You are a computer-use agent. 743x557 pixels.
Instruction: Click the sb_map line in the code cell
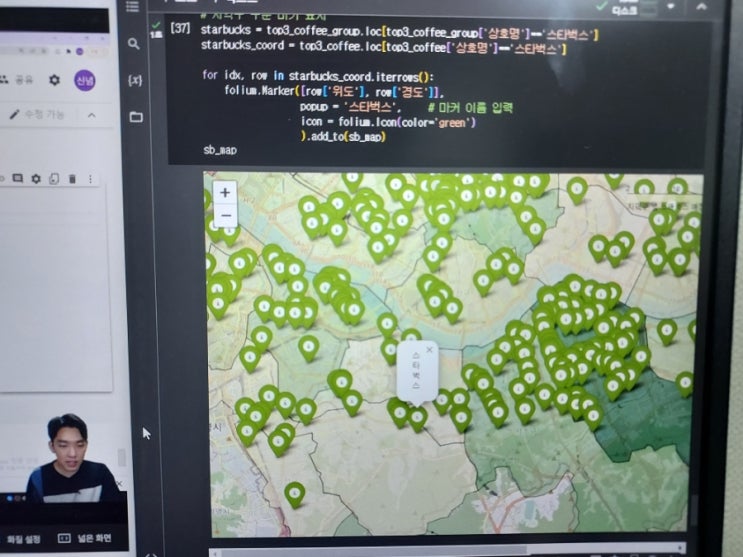coord(220,150)
